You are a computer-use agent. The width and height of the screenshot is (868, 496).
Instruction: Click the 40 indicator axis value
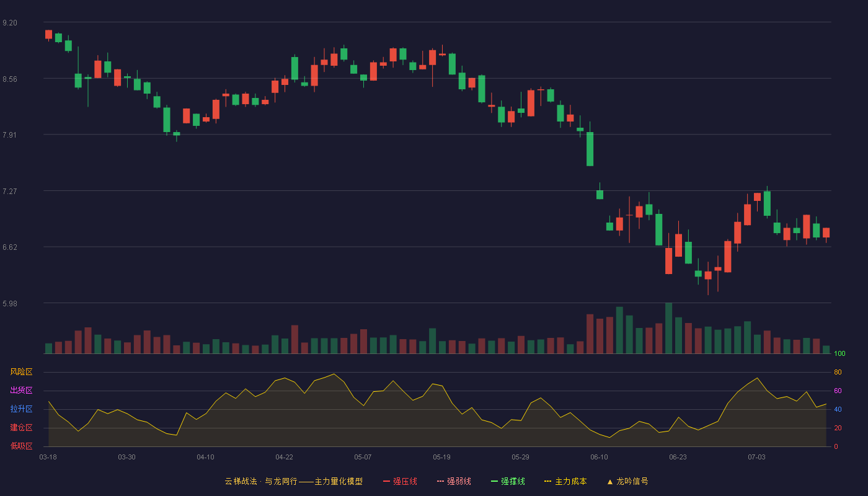coord(838,409)
